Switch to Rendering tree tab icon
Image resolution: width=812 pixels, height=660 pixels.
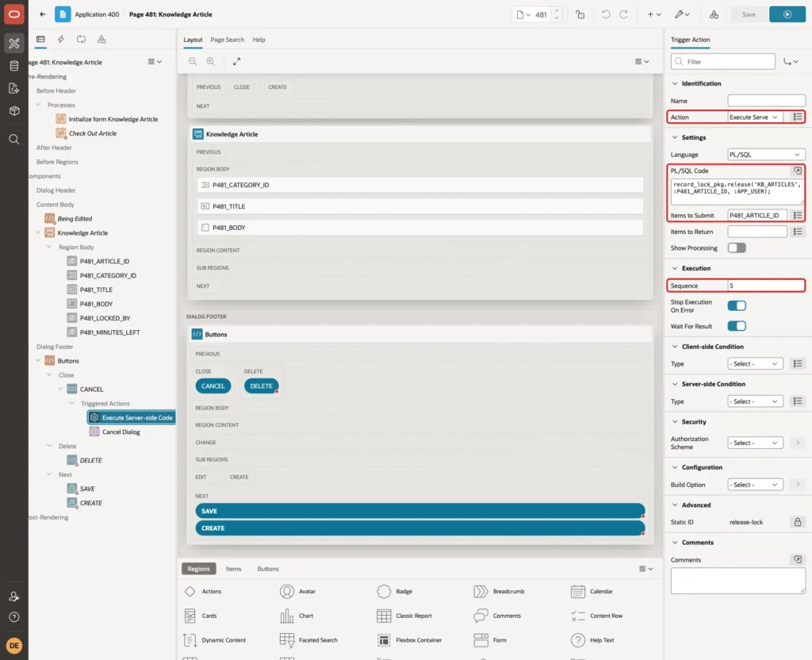[x=40, y=40]
